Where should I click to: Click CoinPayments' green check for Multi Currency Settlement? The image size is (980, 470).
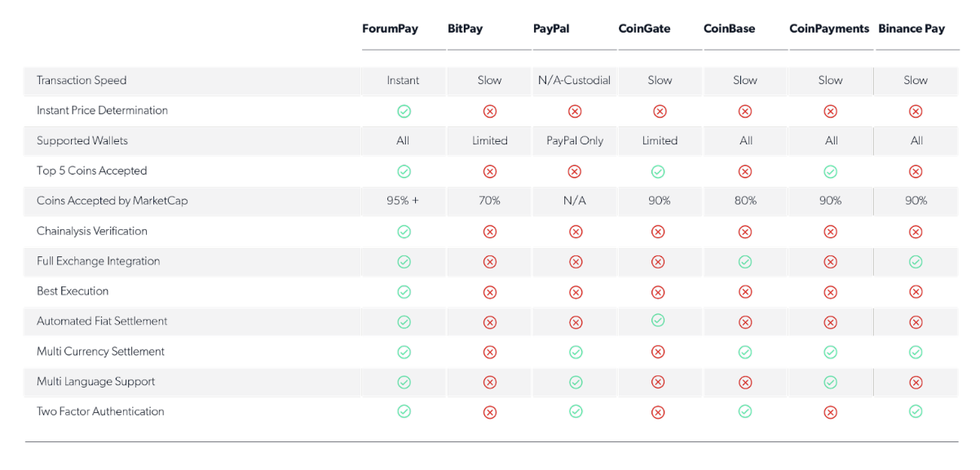coord(830,352)
